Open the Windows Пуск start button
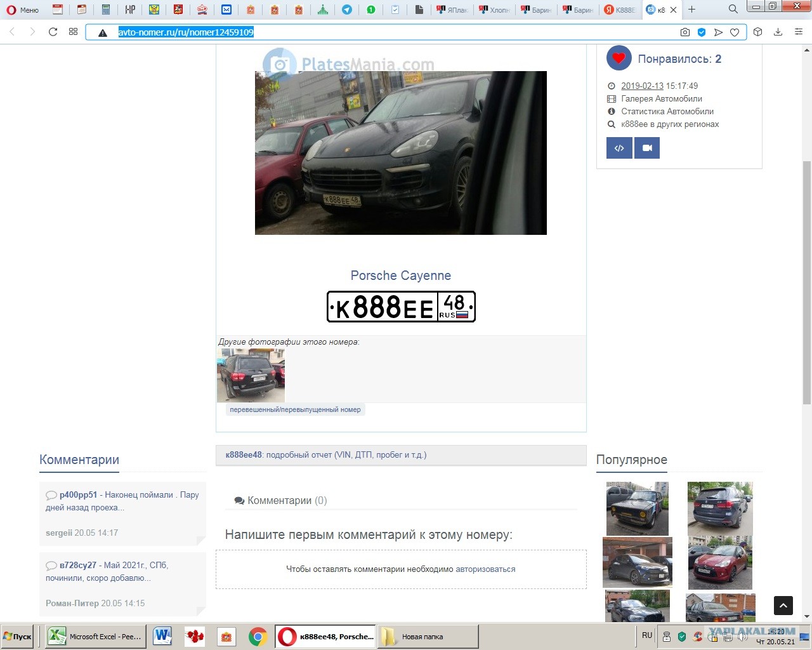This screenshot has width=812, height=650. 18,636
